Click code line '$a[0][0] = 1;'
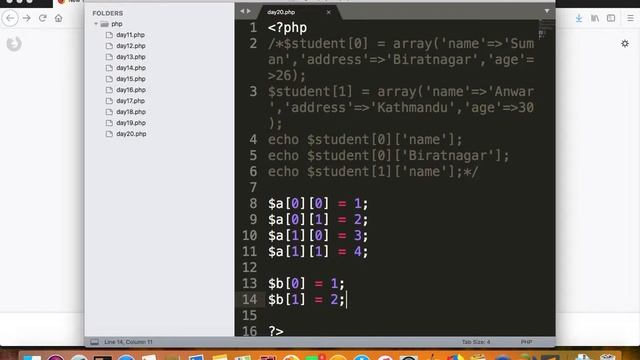640x360 pixels. tap(318, 203)
